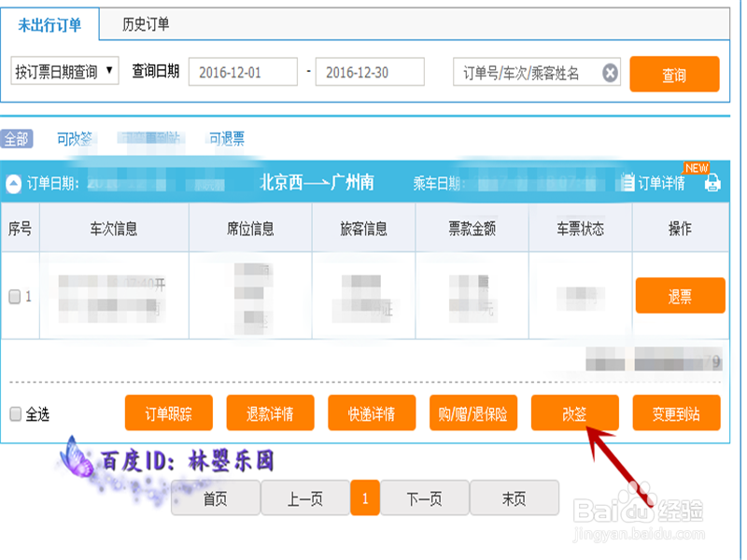Click the printer icon on the order bar

point(712,183)
